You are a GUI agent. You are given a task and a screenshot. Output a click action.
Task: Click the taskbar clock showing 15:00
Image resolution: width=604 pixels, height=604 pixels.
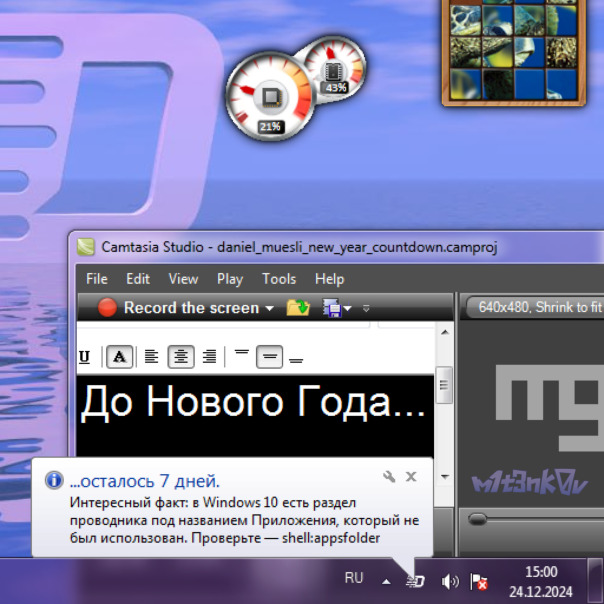click(x=541, y=582)
